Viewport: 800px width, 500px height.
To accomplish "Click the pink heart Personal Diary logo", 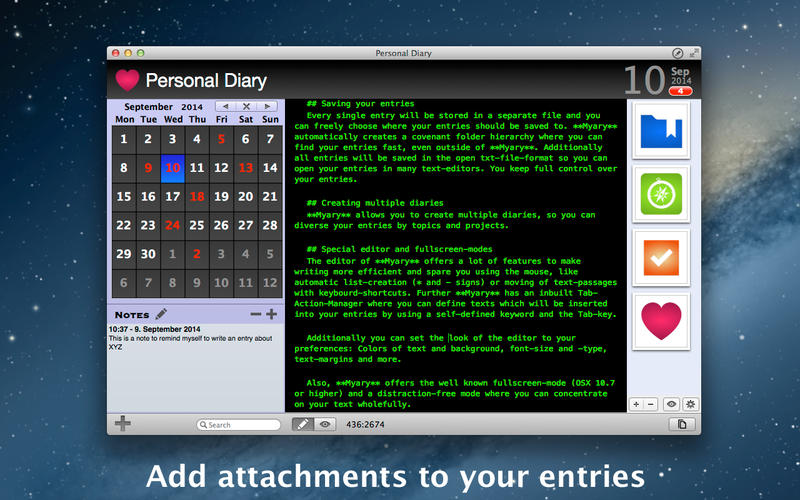I will (x=127, y=80).
